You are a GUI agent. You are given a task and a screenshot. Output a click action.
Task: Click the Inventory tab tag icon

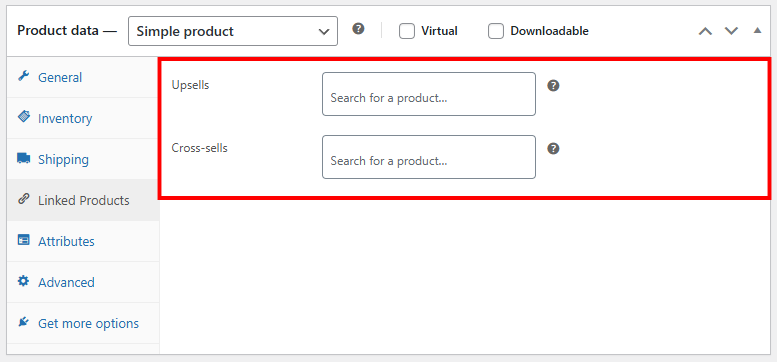click(x=23, y=117)
